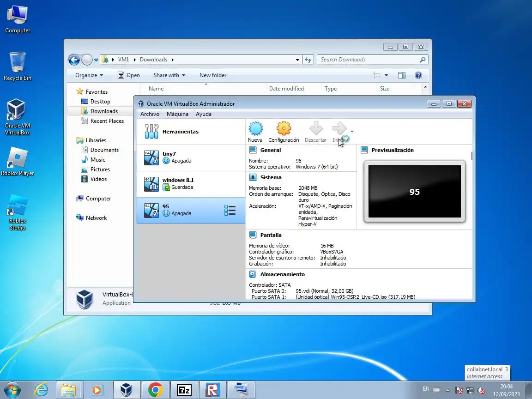Open the Share with dropdown
This screenshot has width=532, height=399.
coord(169,75)
